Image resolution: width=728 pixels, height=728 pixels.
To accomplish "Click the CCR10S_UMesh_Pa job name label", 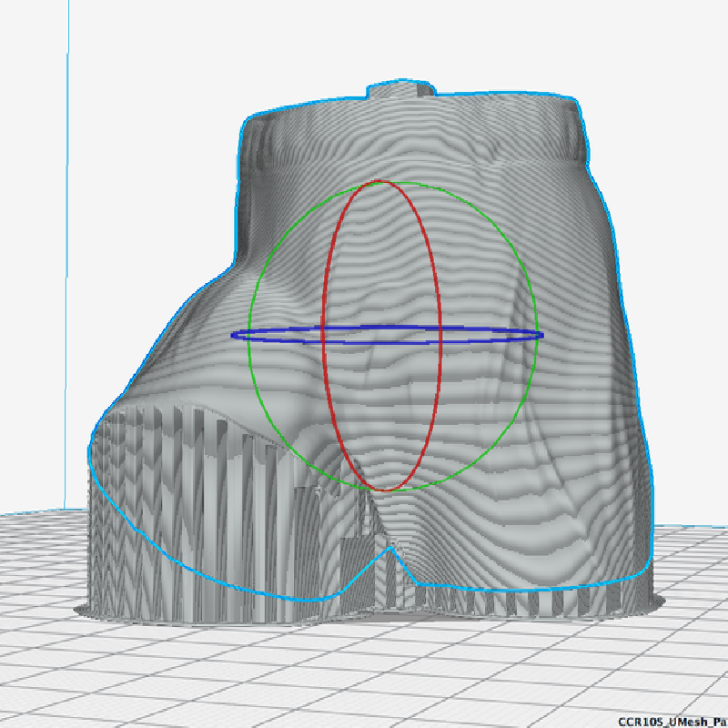I will coord(672,721).
